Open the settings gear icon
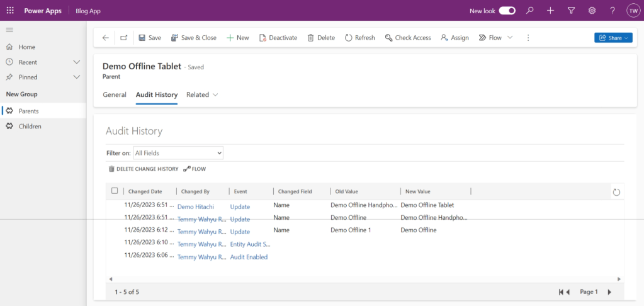Image resolution: width=644 pixels, height=306 pixels. pyautogui.click(x=592, y=11)
